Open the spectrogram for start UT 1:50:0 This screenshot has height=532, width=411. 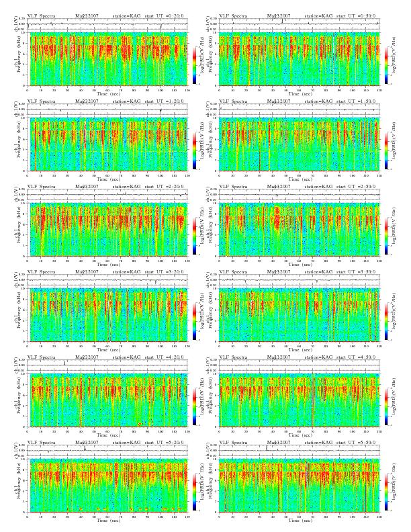pyautogui.click(x=299, y=144)
